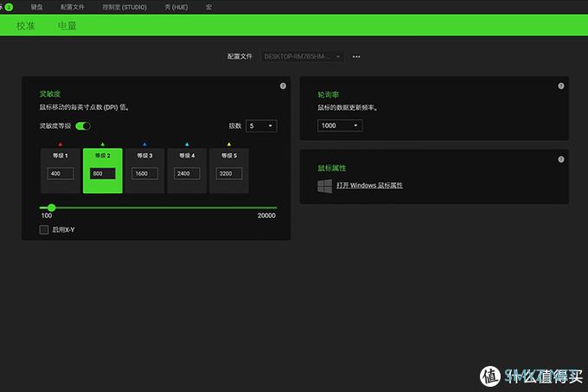Select the 等级 3 sensitivity stage card

pos(144,170)
